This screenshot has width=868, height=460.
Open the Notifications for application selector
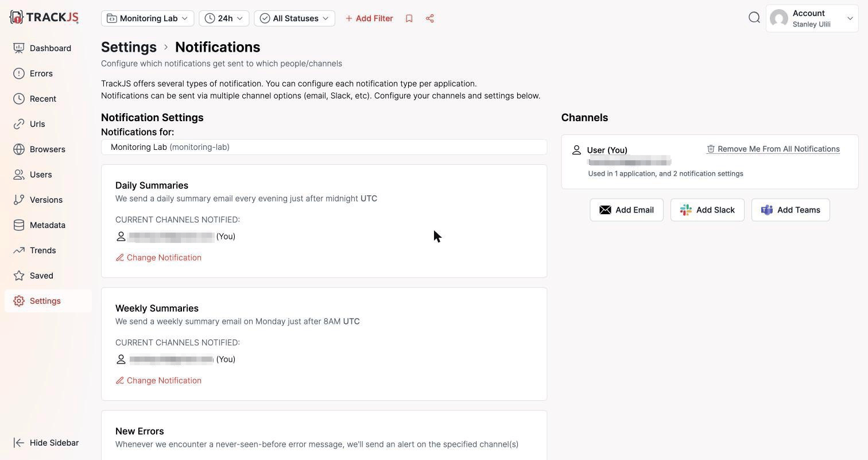click(x=324, y=147)
